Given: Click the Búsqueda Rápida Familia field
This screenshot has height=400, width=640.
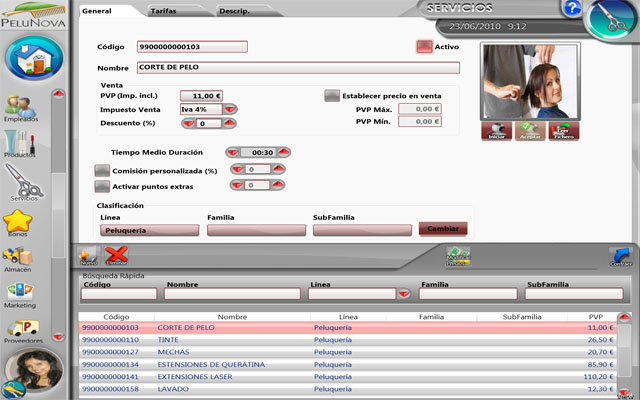Looking at the screenshot, I should coord(468,294).
